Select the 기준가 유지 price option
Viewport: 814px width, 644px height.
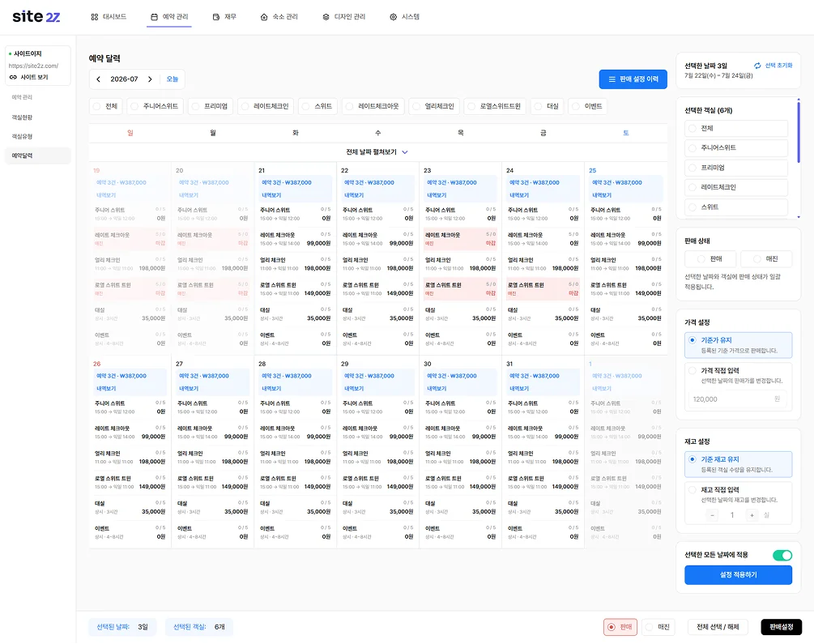click(x=738, y=345)
